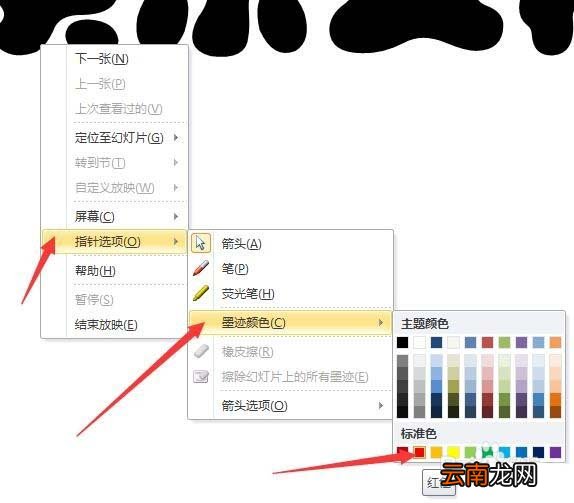
Task: Choose the cream theme color swatch
Action: point(453,342)
